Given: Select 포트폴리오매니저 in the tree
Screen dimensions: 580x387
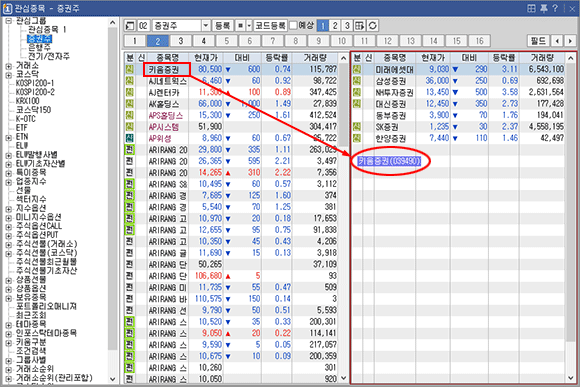Looking at the screenshot, I should point(46,306).
